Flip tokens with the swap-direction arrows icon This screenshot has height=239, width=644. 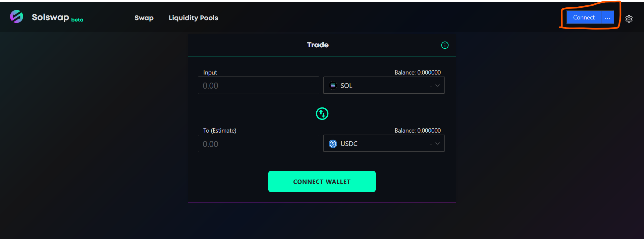tap(322, 113)
